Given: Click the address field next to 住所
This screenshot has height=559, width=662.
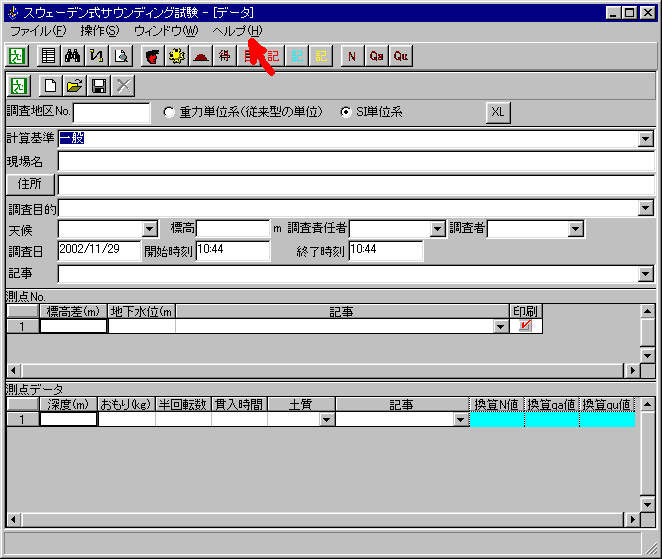Looking at the screenshot, I should [x=356, y=185].
